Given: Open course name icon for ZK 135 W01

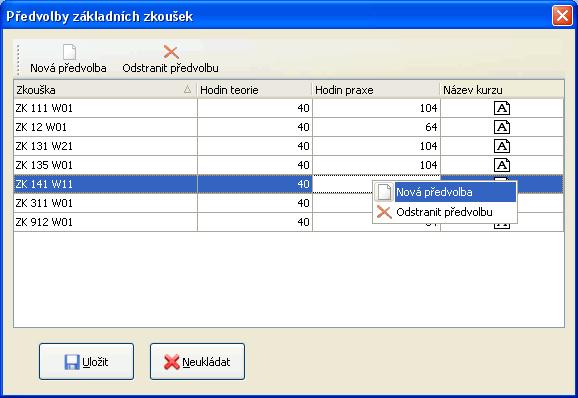Looking at the screenshot, I should 502,165.
